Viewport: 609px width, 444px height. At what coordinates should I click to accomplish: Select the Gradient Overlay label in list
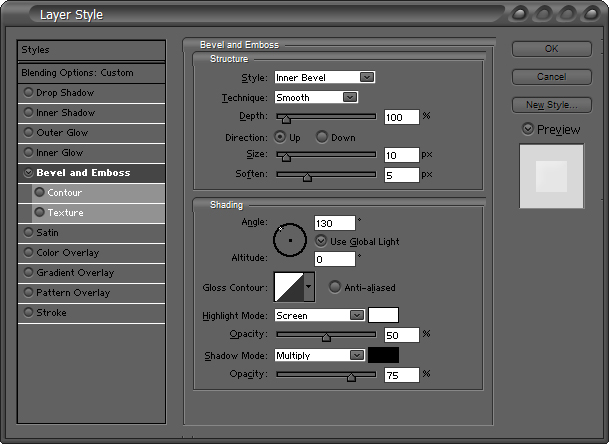pos(75,273)
